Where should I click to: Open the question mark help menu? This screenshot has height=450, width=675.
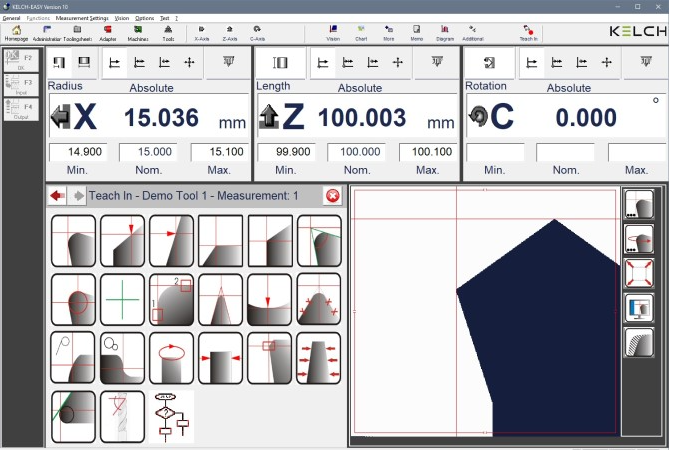(176, 18)
